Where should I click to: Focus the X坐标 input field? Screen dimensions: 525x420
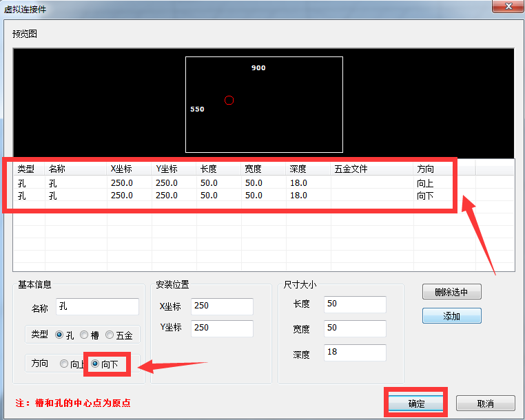click(x=222, y=306)
